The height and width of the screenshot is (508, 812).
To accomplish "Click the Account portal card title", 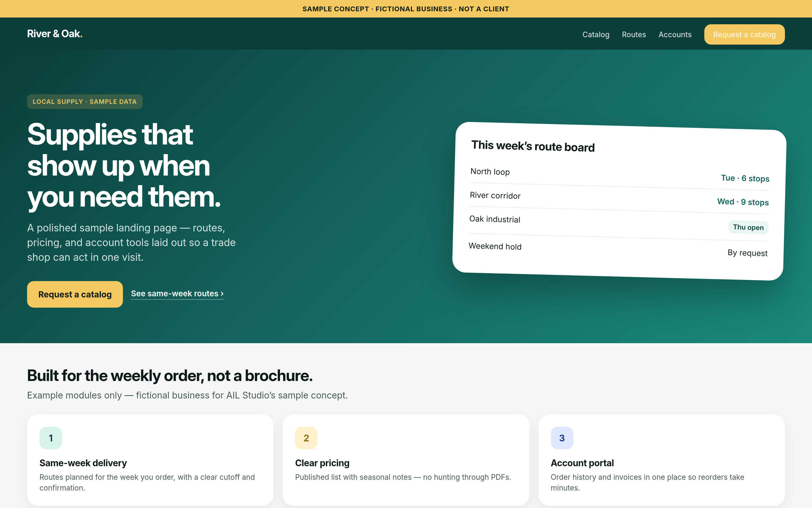I will pyautogui.click(x=582, y=463).
